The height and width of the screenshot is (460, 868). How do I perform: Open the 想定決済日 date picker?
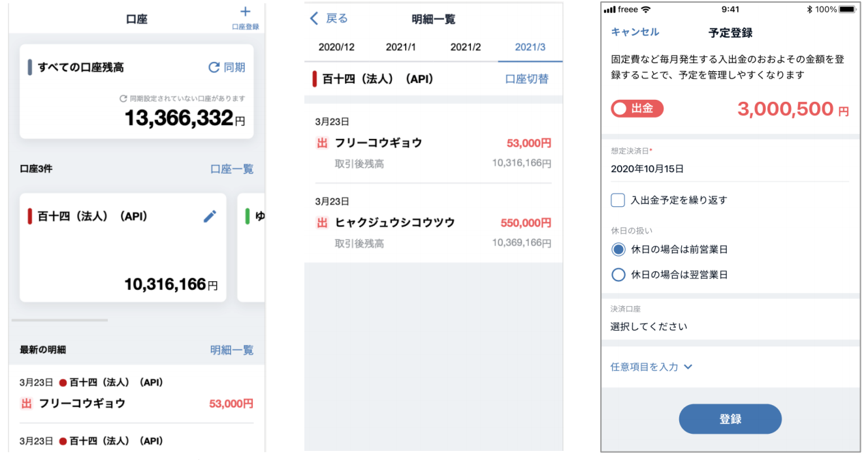[730, 168]
